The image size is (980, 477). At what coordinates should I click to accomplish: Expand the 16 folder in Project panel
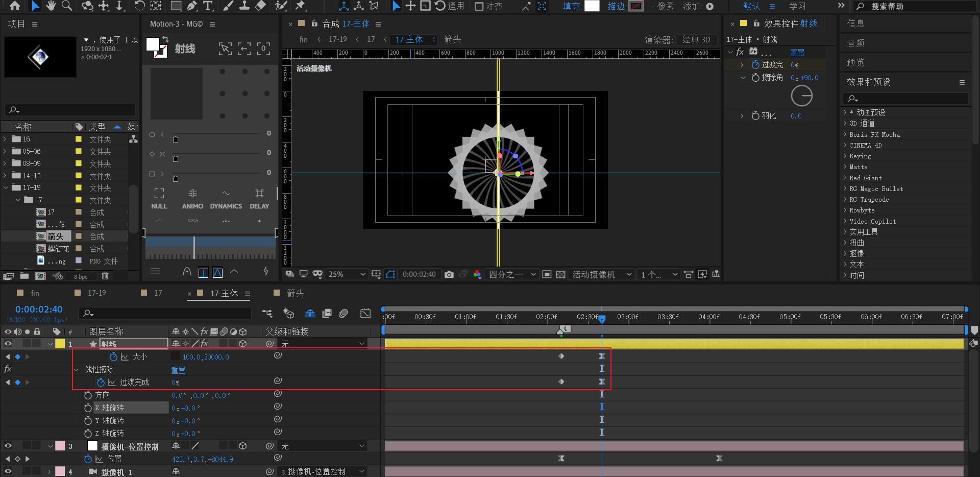coord(5,139)
